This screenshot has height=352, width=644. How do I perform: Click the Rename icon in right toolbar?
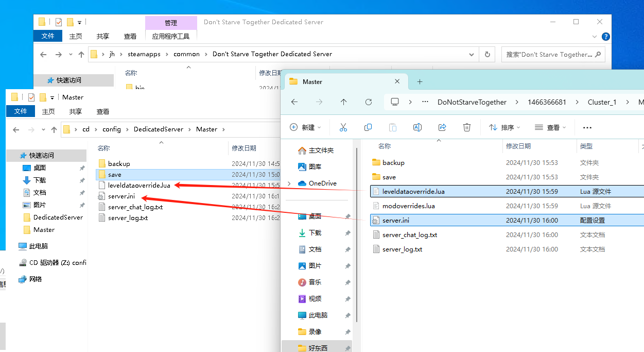point(417,127)
